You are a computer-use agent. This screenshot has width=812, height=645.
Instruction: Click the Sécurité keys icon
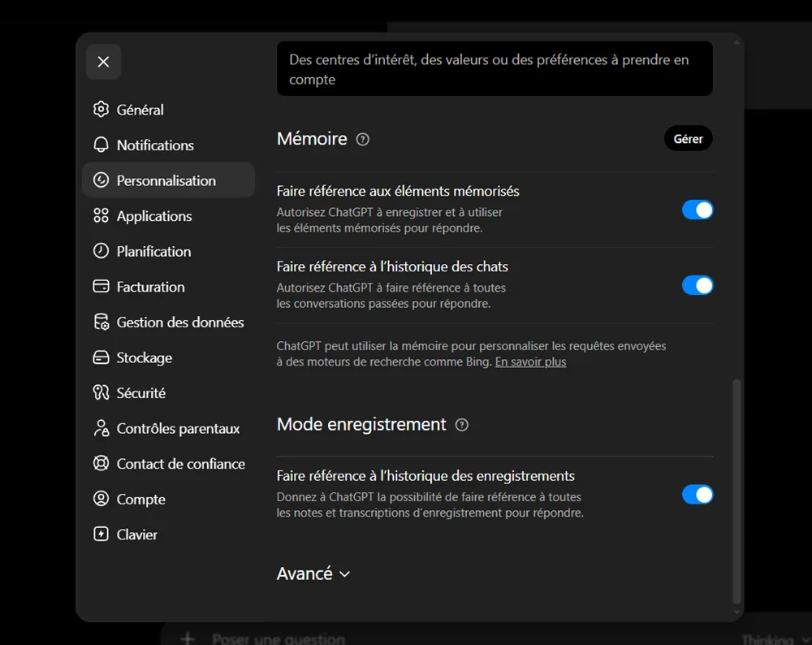[101, 392]
